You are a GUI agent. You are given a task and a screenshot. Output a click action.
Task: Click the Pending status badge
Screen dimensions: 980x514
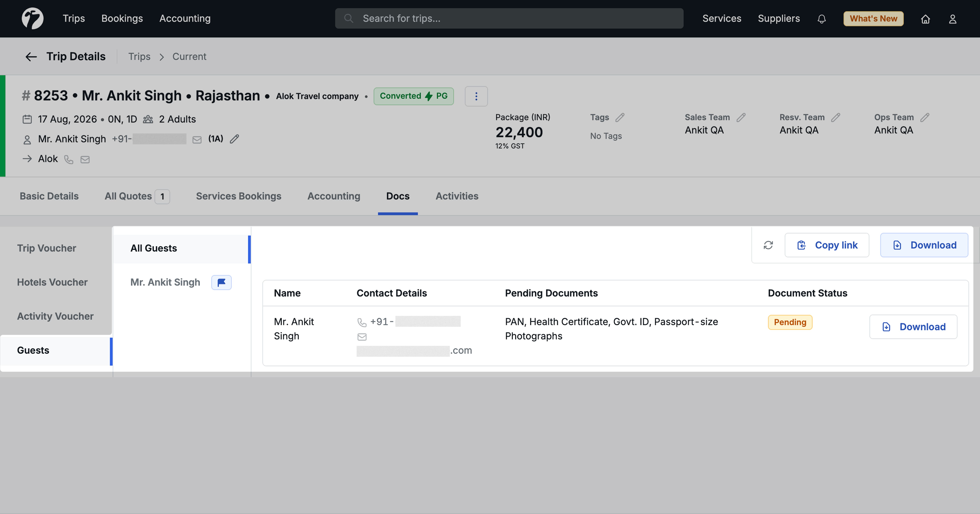(x=790, y=322)
